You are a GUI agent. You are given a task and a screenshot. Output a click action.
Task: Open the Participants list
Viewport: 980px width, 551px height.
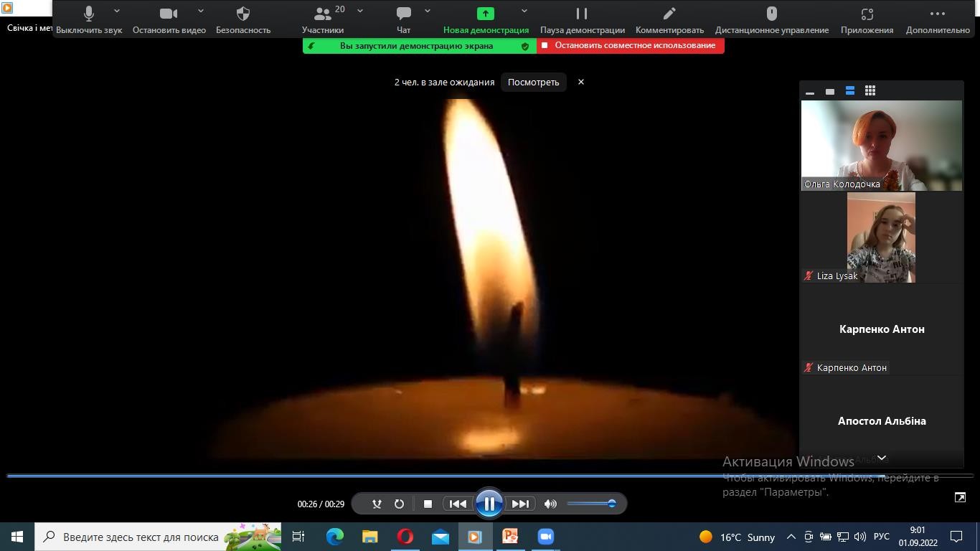(x=323, y=14)
